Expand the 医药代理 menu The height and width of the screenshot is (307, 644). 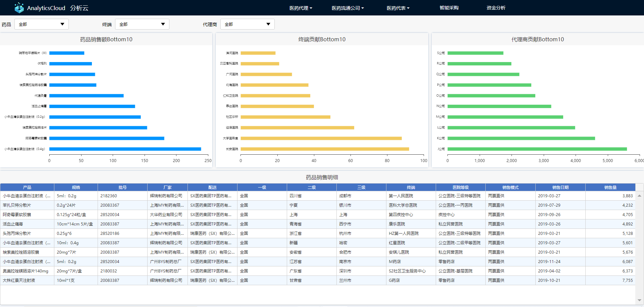tap(301, 8)
